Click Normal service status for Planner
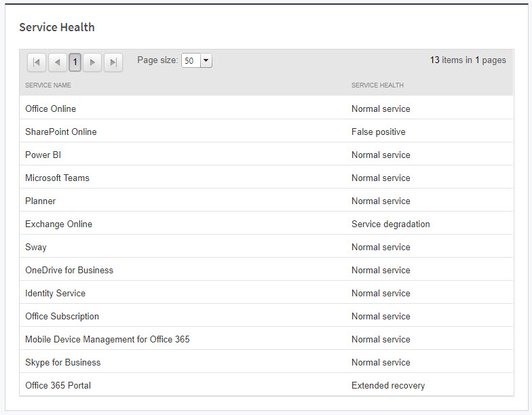 click(x=381, y=201)
